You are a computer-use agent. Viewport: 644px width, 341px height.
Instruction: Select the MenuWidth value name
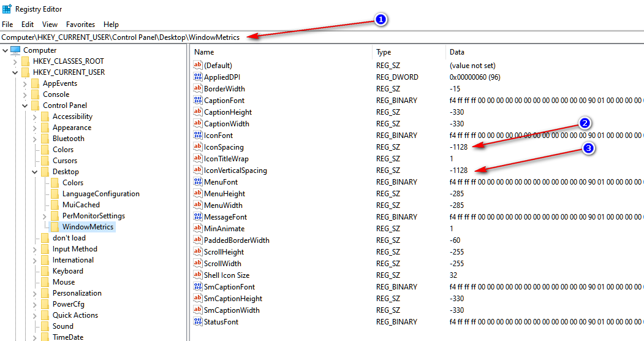click(x=224, y=205)
